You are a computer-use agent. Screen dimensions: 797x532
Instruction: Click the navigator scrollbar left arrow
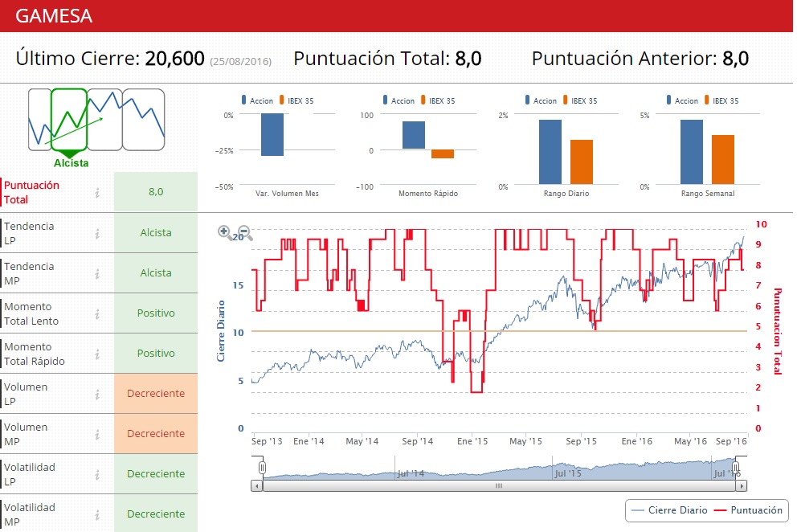click(257, 486)
